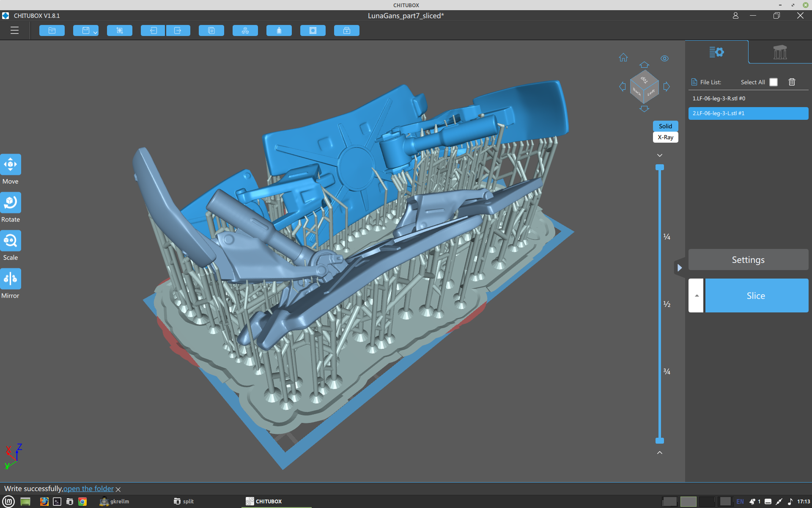Click the open file folder icon
Viewport: 812px width, 508px height.
pyautogui.click(x=52, y=30)
